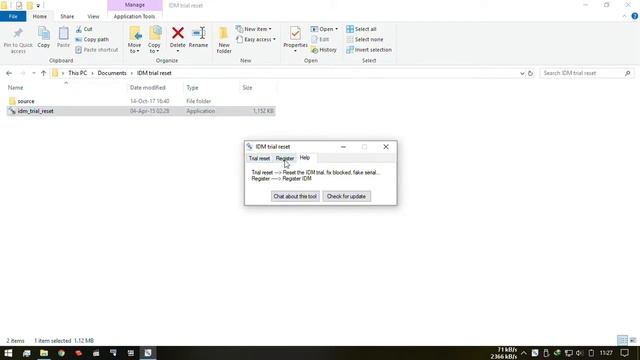
Task: Open Explorer help question mark icon
Action: [x=634, y=16]
